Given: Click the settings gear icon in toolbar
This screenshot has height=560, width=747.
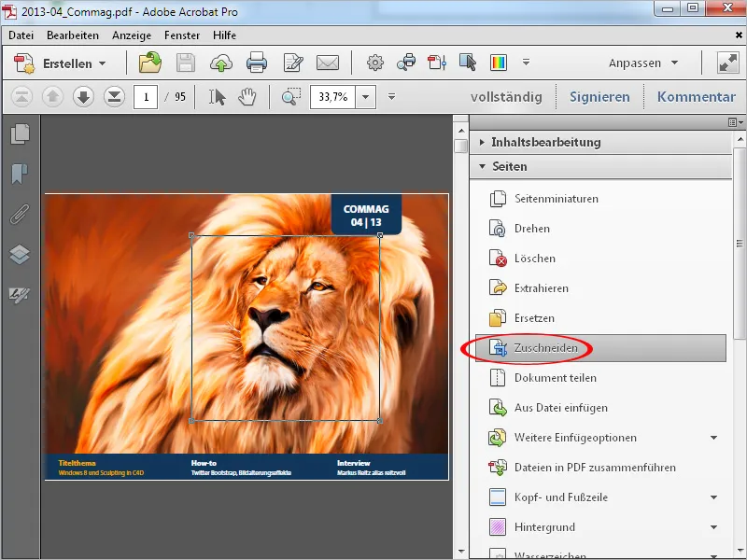Looking at the screenshot, I should [x=375, y=63].
